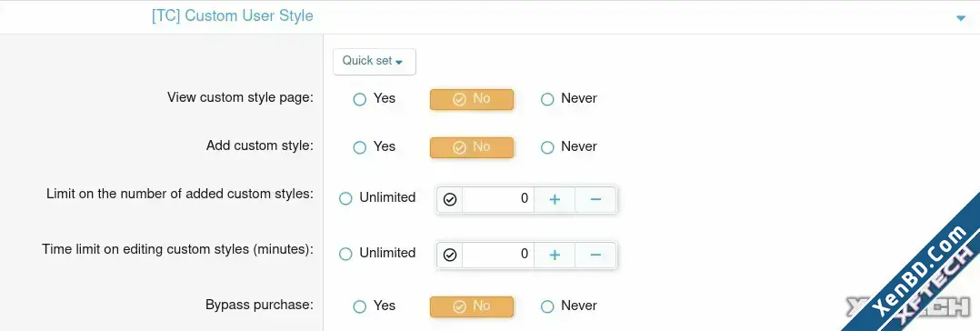Viewport: 980px width, 331px height.
Task: Collapse the [TC] Custom User Style section arrow
Action: [x=961, y=19]
